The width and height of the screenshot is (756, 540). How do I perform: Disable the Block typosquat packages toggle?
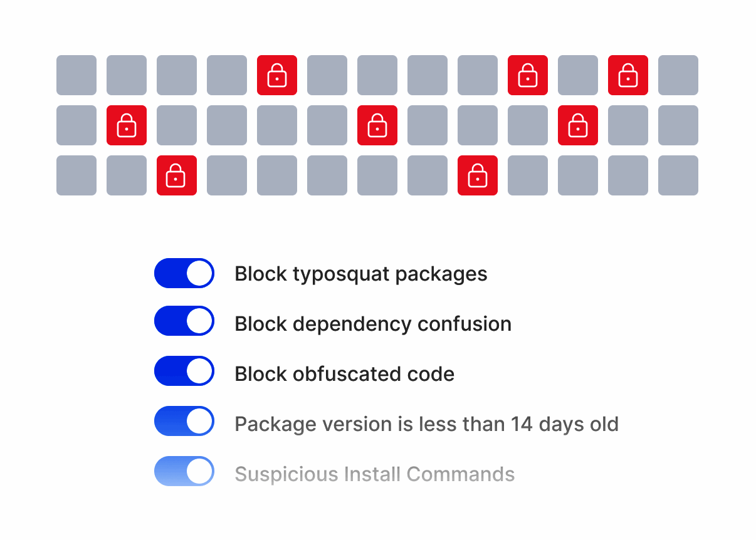click(184, 273)
